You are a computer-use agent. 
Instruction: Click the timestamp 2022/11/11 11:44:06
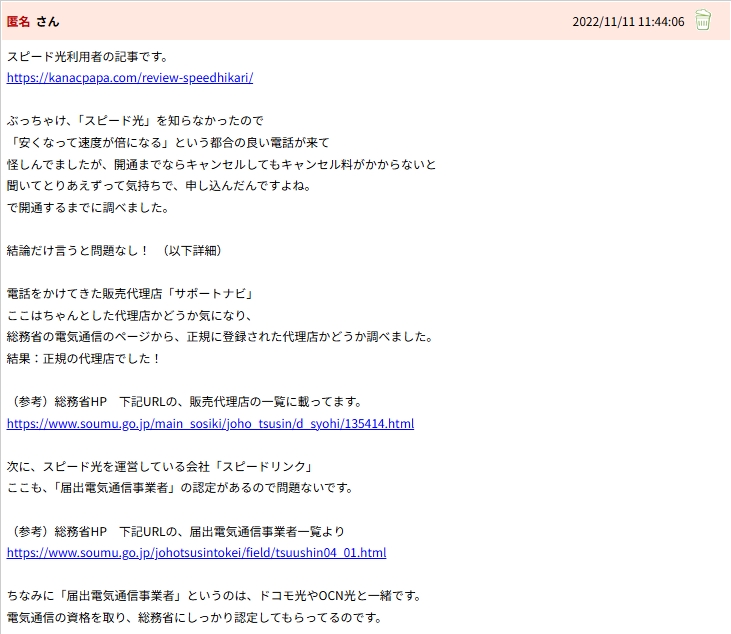pyautogui.click(x=628, y=22)
